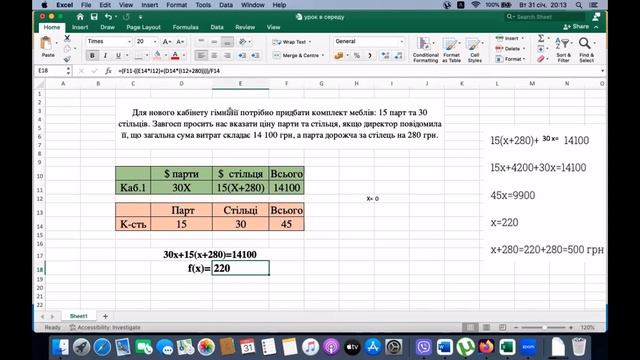Open the Page Layout ribbon tab
Viewport: 640px width, 360px height.
(143, 27)
